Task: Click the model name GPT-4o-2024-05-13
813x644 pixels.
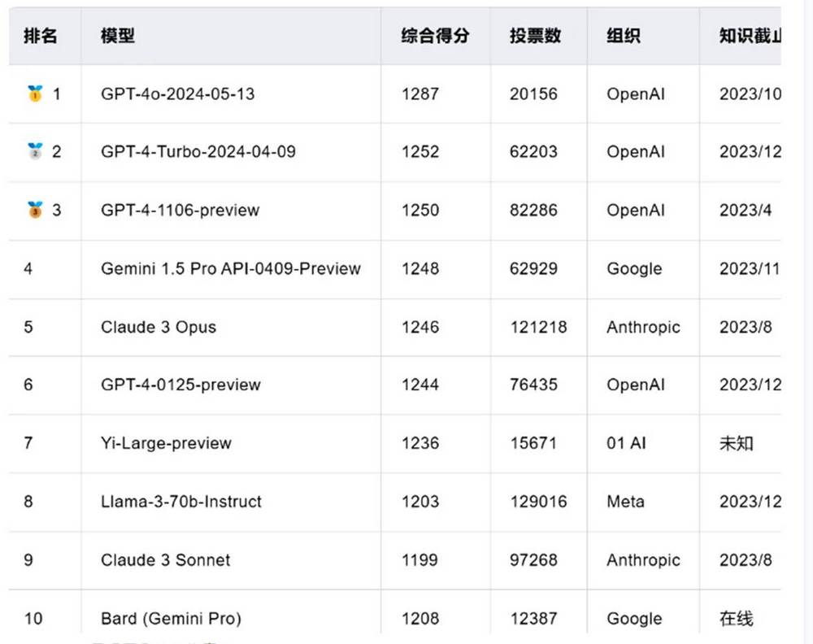Action: [x=178, y=94]
